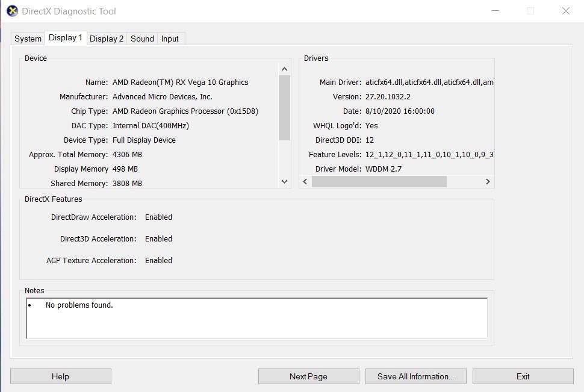Click Save All Information button
The height and width of the screenshot is (392, 584).
point(415,376)
